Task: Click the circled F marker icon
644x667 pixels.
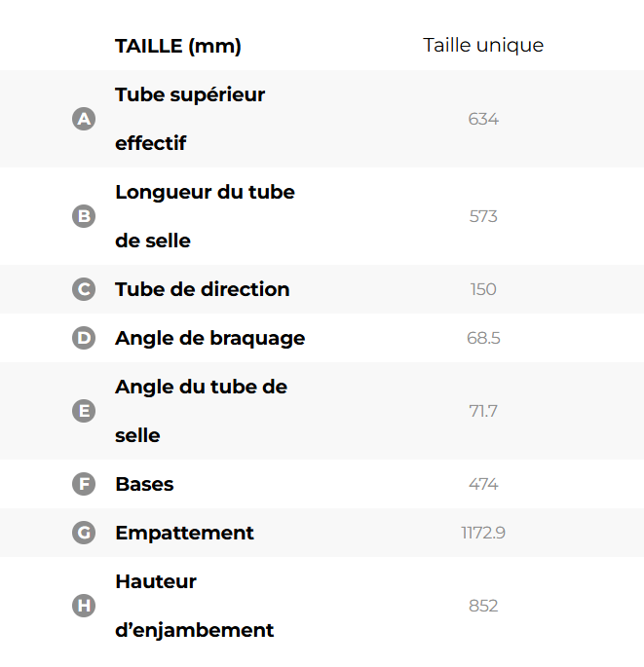Action: click(84, 484)
